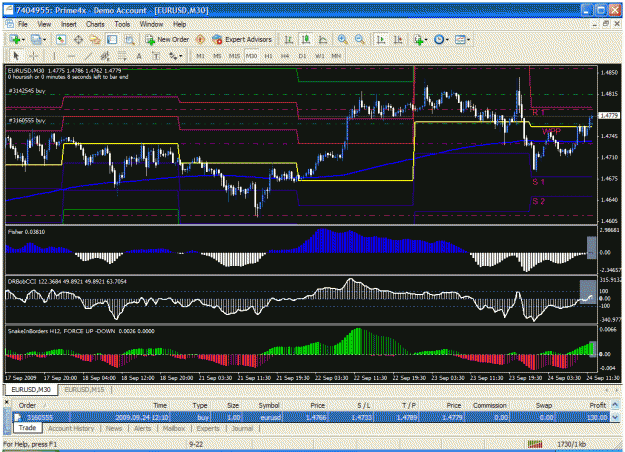This screenshot has width=625, height=452.
Task: Open the Tools menu
Action: [122, 24]
